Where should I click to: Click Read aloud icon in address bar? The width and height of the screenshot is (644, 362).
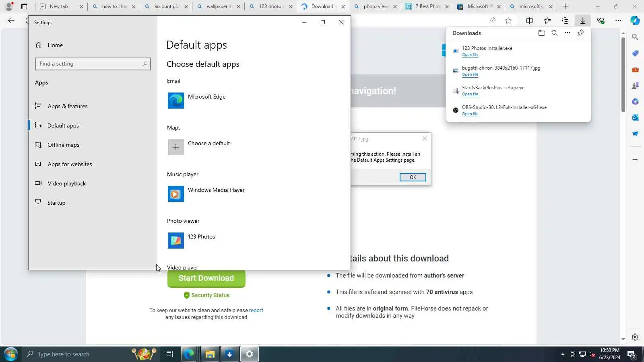(492, 21)
